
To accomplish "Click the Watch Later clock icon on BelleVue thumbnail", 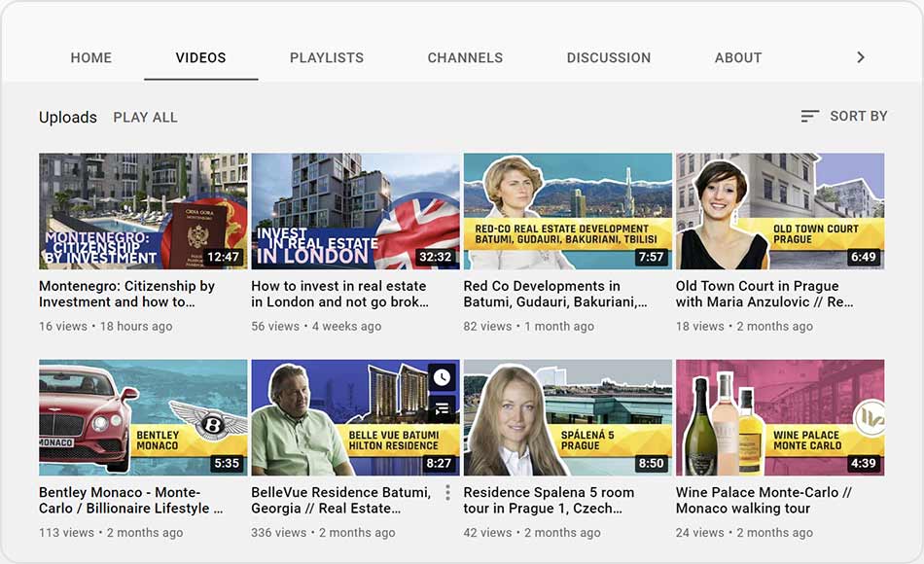I will pyautogui.click(x=442, y=377).
